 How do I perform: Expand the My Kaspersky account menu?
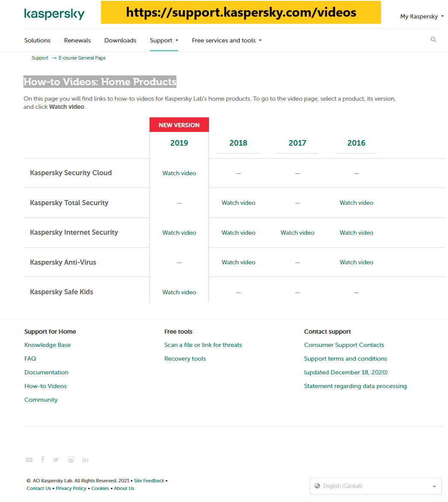point(422,16)
